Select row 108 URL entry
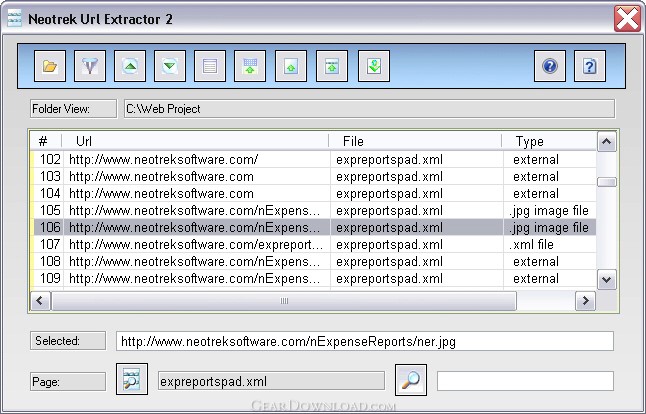Screen dimensions: 646x414 tap(194, 262)
